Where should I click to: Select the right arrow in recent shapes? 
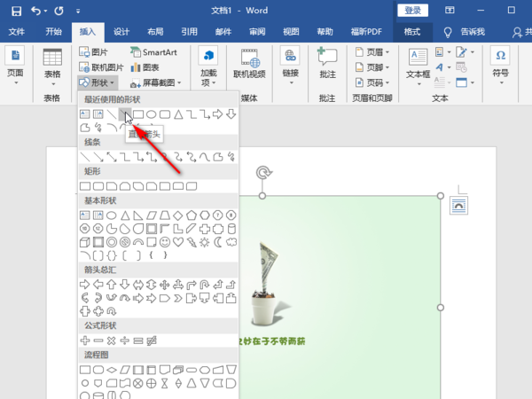pos(217,114)
